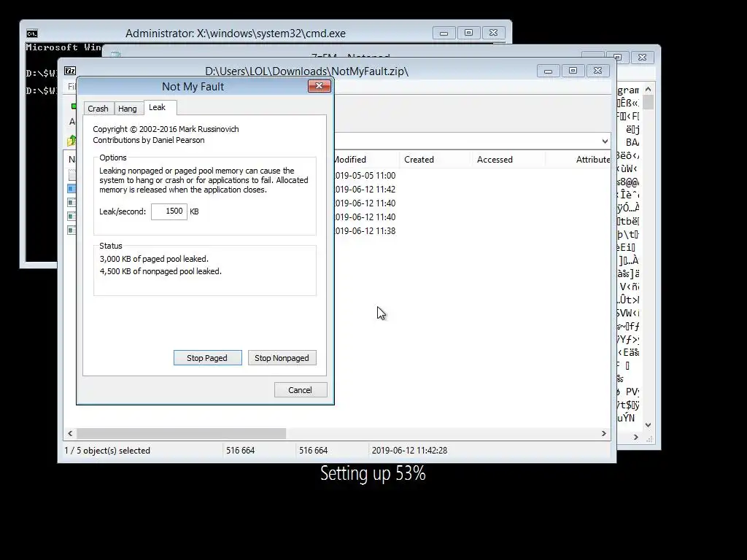Select the 2019-05-05 11:00 file row
Viewport: 747px width, 560px height.
(364, 176)
